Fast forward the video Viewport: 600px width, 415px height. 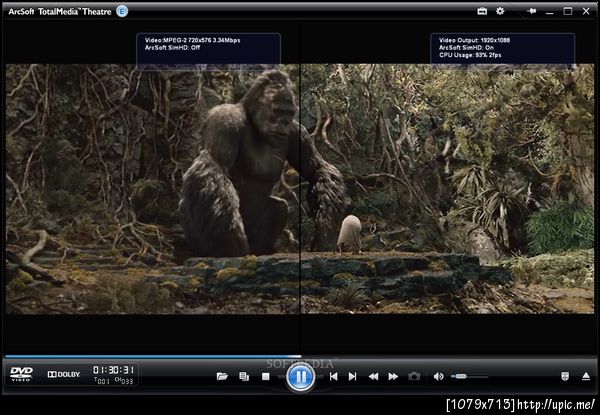[393, 377]
